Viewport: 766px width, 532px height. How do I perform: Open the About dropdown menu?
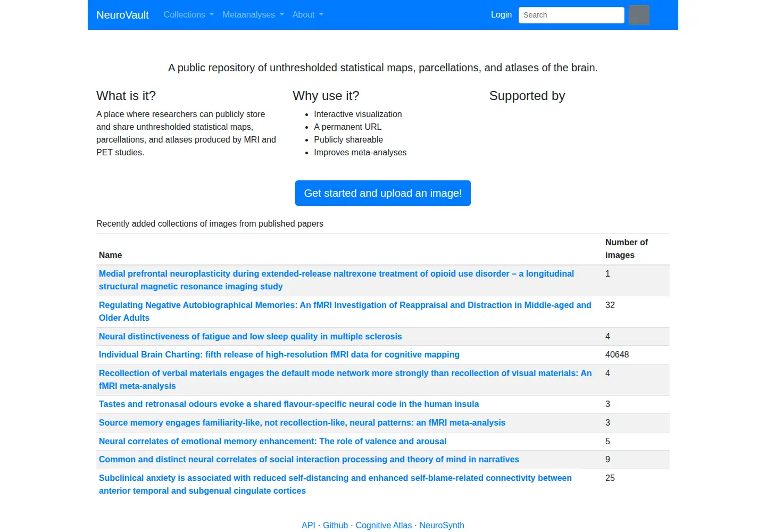pos(307,15)
